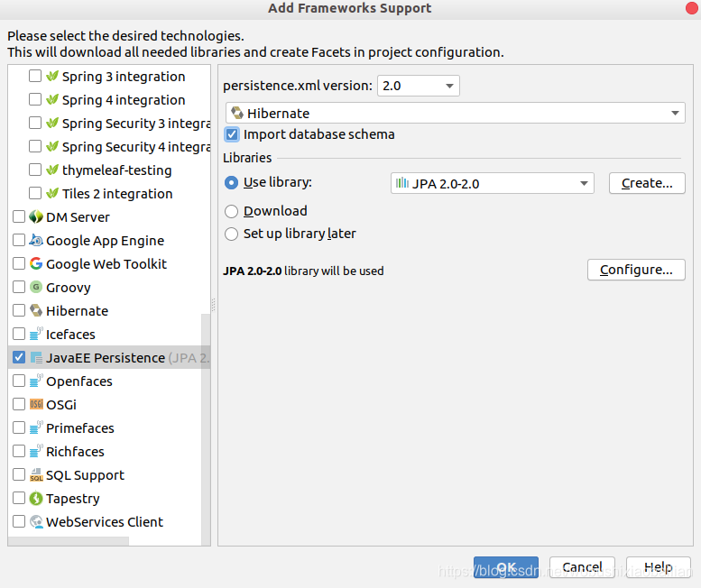Screen dimensions: 701x588
Task: Click the Hibernate icon in provider combo box
Action: pos(237,113)
